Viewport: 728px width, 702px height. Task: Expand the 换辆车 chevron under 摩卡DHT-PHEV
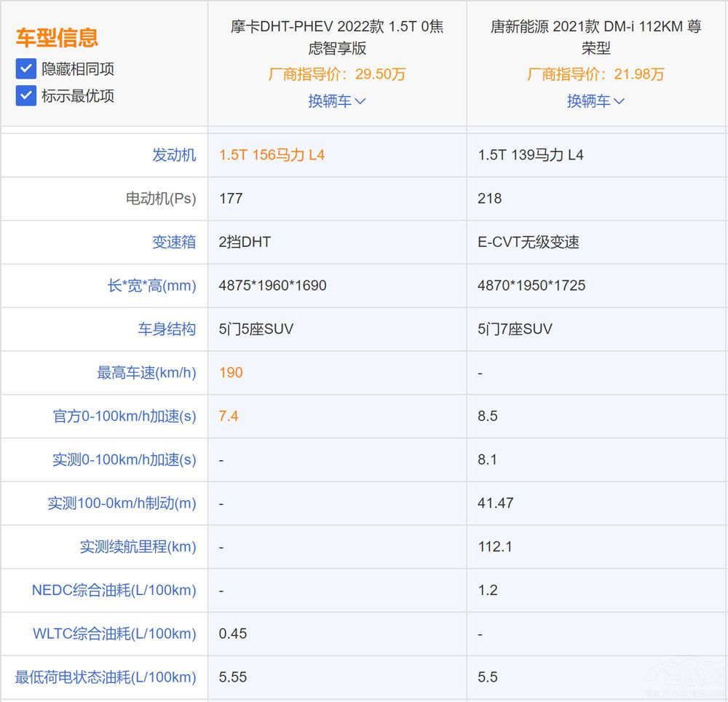tap(337, 101)
